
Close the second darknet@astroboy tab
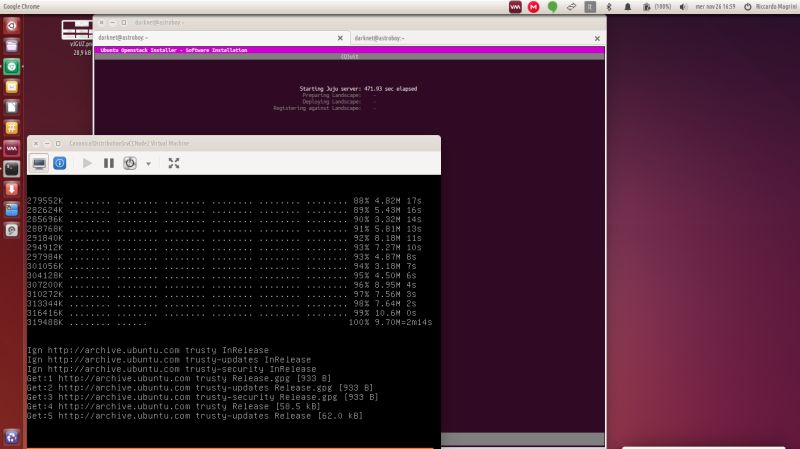(597, 38)
